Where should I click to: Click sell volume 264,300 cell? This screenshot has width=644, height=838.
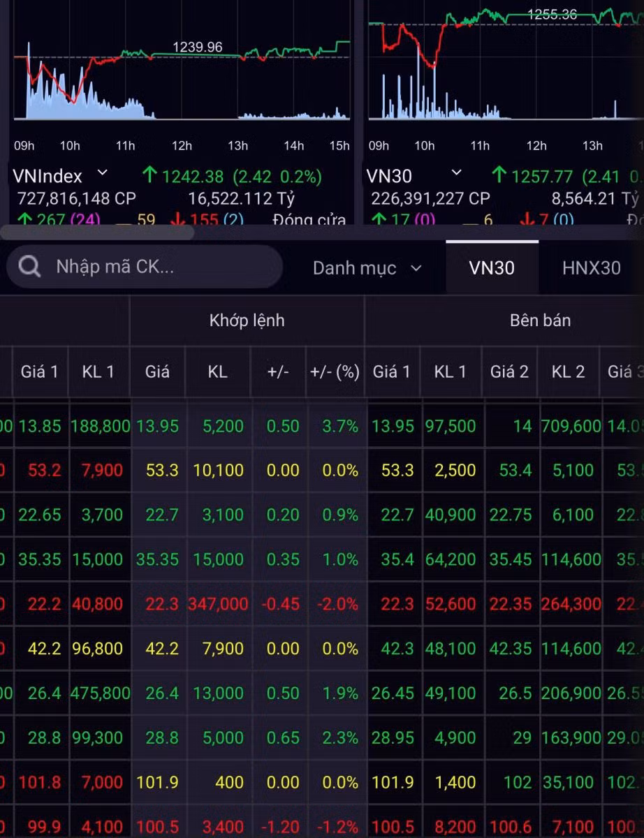571,604
